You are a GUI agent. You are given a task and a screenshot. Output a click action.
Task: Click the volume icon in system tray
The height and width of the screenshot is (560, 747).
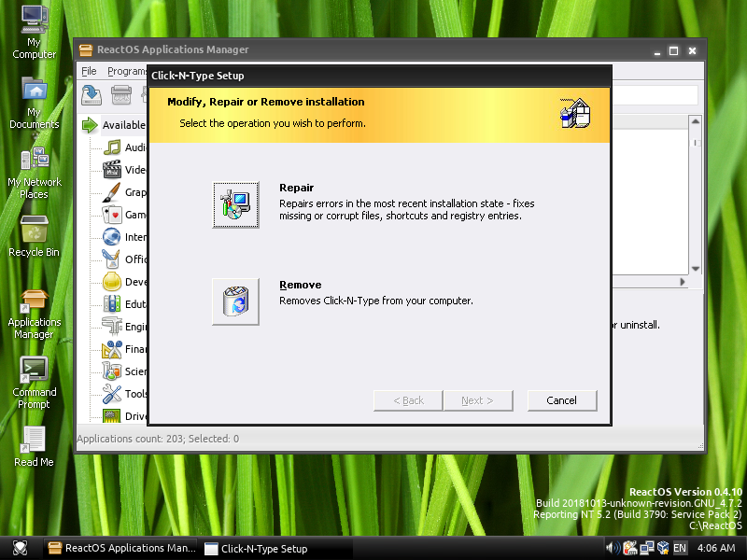point(613,548)
